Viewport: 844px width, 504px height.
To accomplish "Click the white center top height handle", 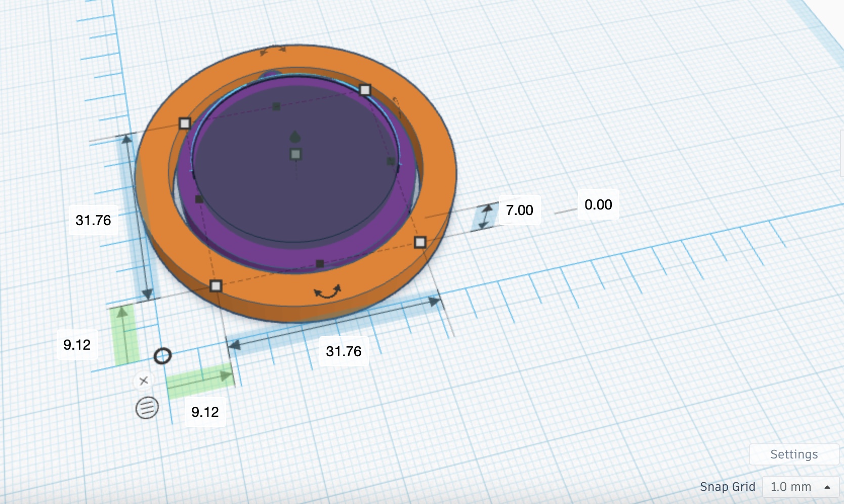I will (296, 154).
